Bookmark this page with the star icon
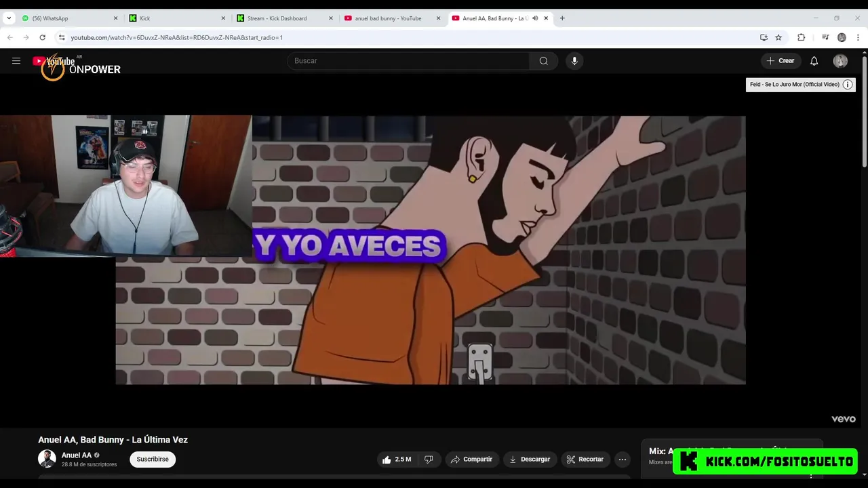The height and width of the screenshot is (488, 868). [778, 37]
